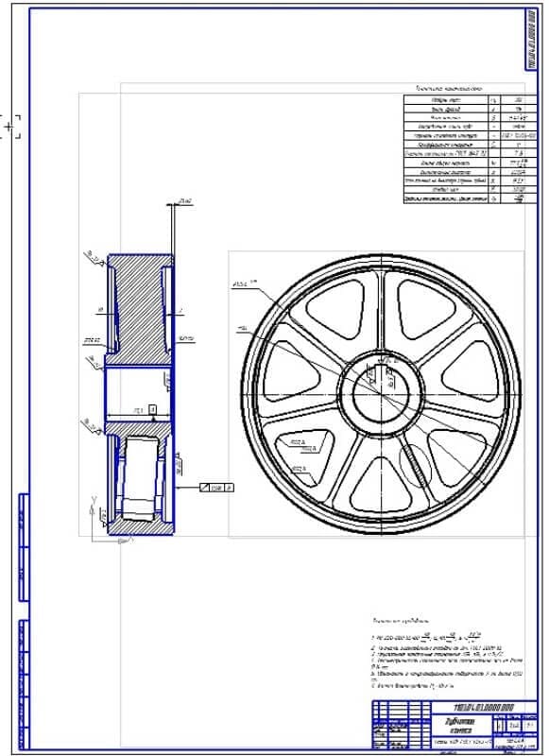Screen dimensions: 549x756
Task: Click the technical requirements notes block
Action: tap(448, 653)
